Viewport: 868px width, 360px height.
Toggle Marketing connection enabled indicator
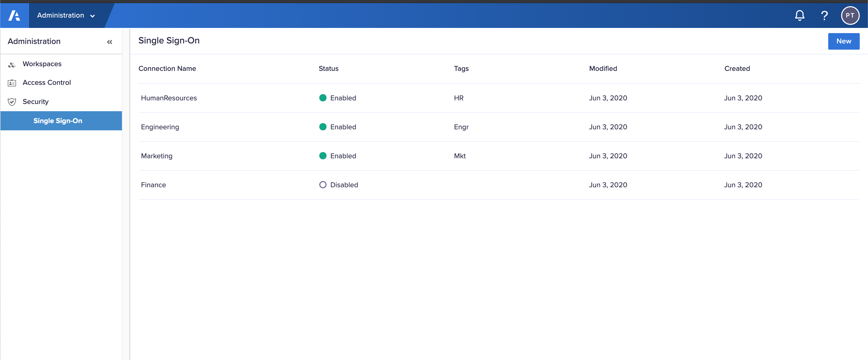pos(322,155)
